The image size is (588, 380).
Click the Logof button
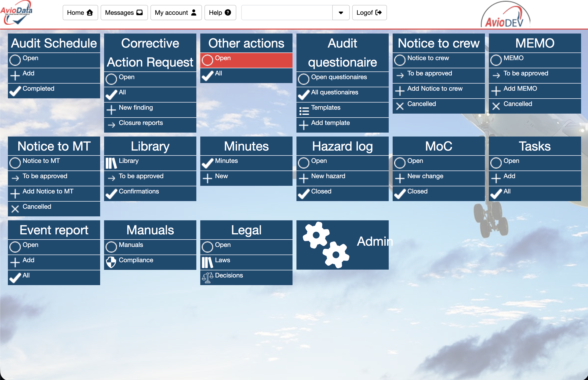(369, 13)
